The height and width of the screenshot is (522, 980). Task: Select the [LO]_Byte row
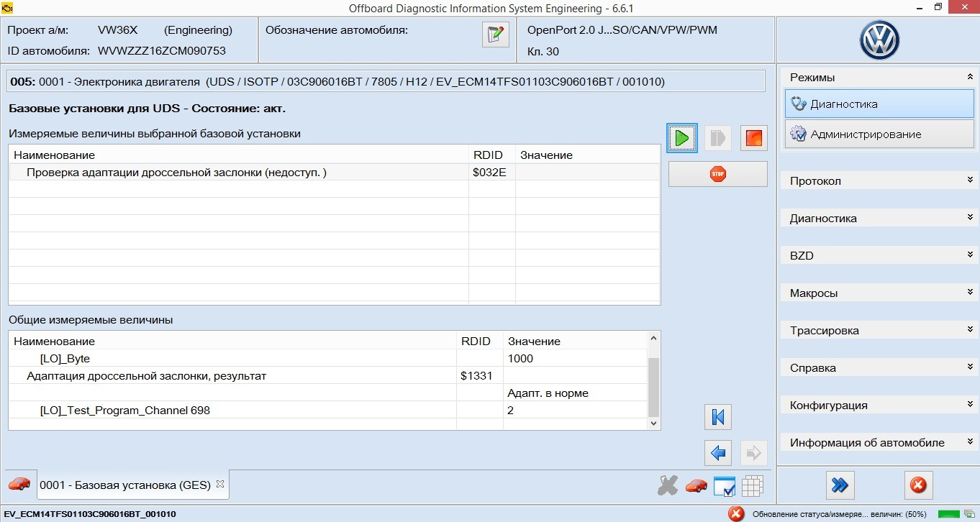[328, 358]
